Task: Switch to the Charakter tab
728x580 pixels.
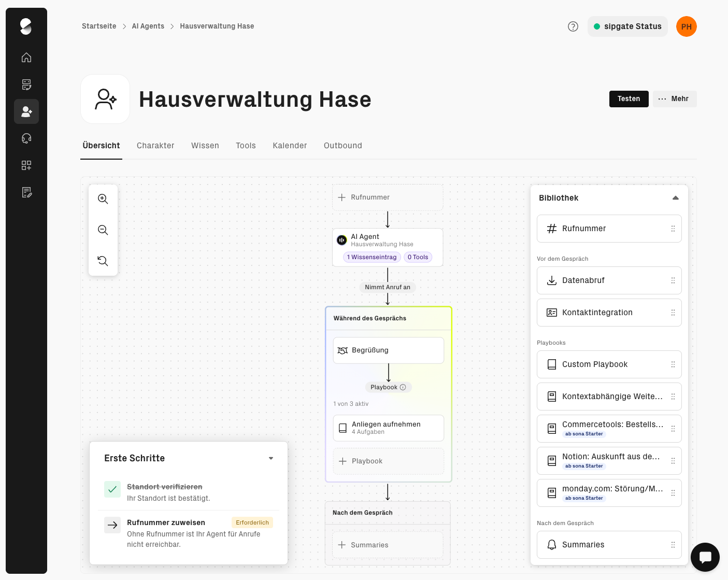Action: pyautogui.click(x=155, y=146)
